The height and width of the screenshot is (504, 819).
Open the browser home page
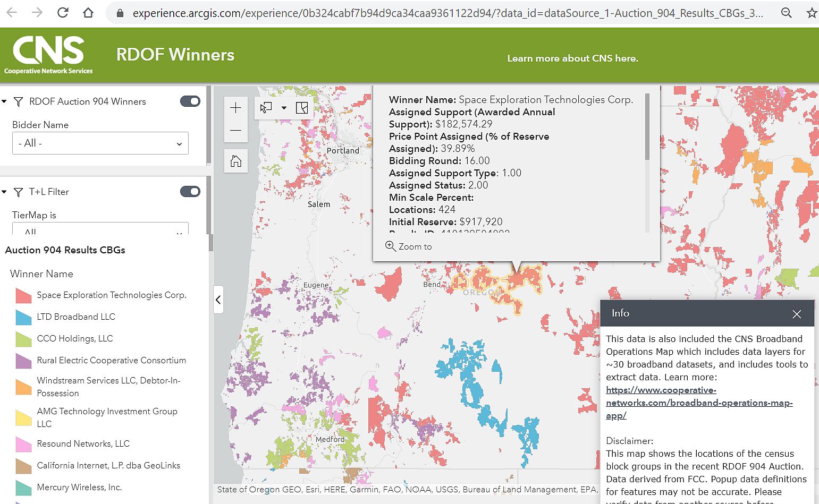coord(88,13)
